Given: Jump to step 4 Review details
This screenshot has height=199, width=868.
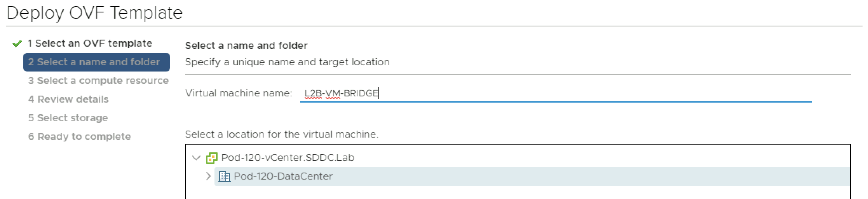Looking at the screenshot, I should (68, 99).
